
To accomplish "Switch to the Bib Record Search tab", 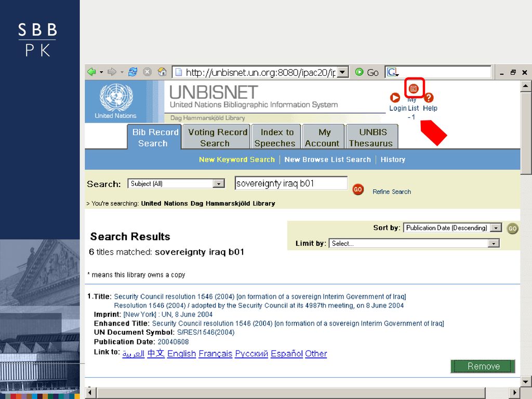I will pyautogui.click(x=155, y=137).
